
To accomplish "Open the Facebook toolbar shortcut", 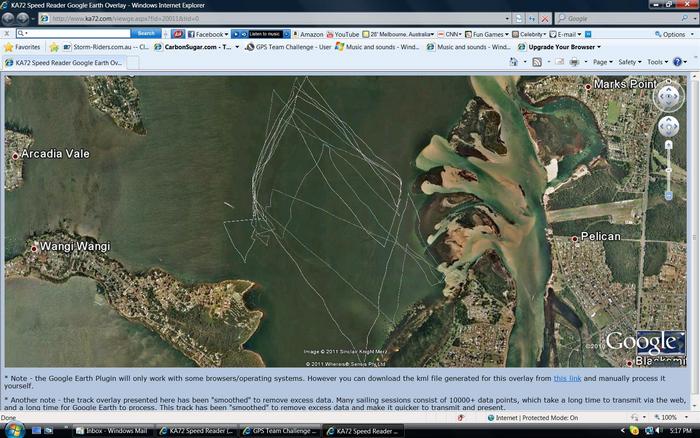I will coord(207,33).
